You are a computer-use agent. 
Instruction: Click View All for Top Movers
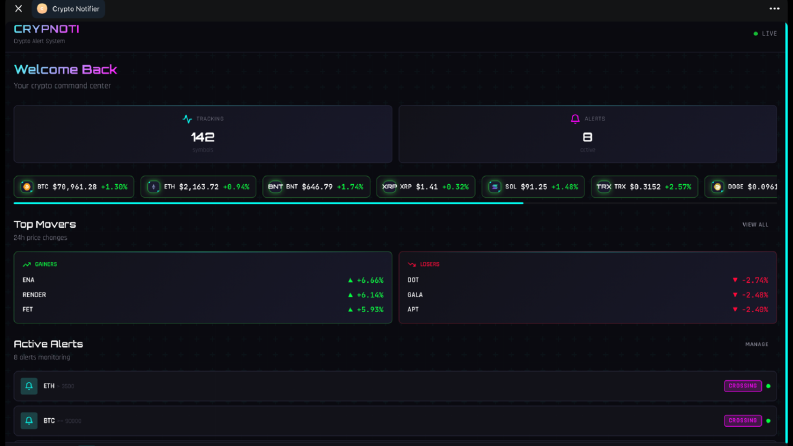(x=755, y=225)
